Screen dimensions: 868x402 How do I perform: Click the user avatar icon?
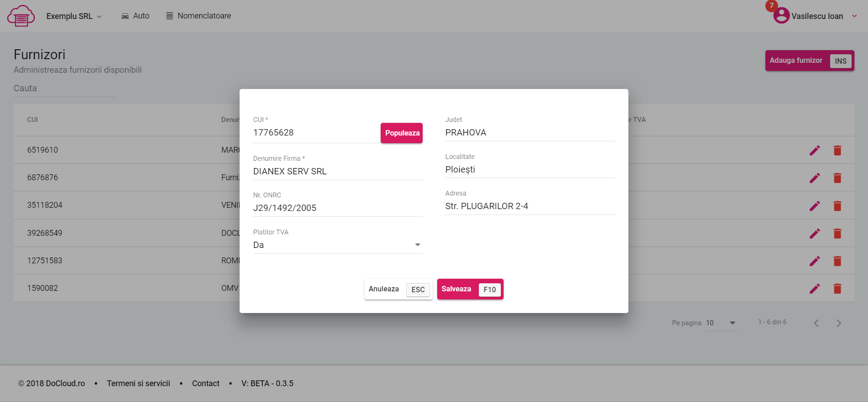point(781,15)
